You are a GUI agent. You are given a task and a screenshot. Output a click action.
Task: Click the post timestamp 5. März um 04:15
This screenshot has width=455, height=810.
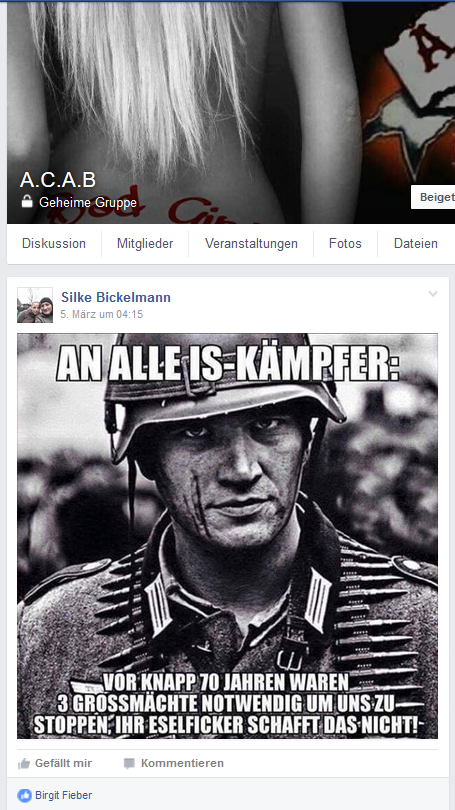101,314
